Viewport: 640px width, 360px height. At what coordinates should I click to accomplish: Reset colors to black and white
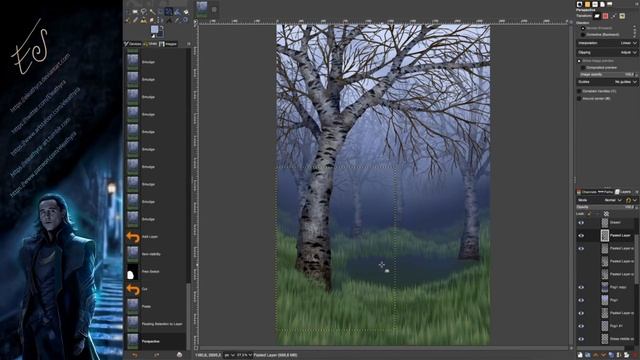pos(153,36)
